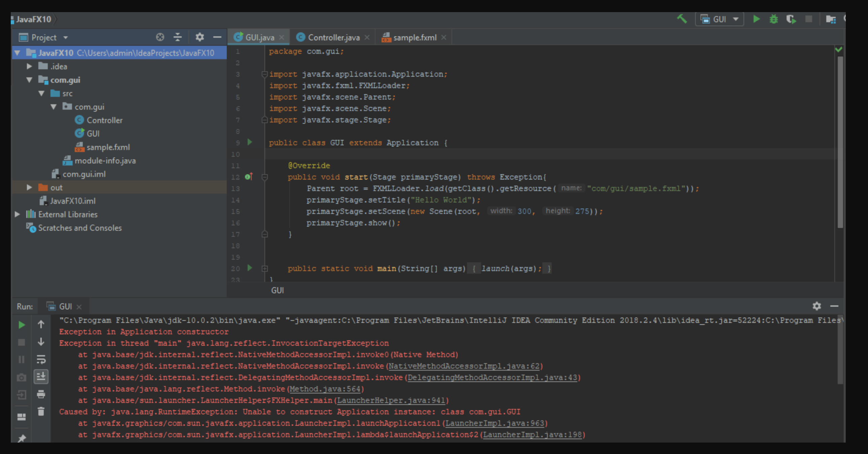Collapse all nodes in the Project panel

pyautogui.click(x=178, y=37)
